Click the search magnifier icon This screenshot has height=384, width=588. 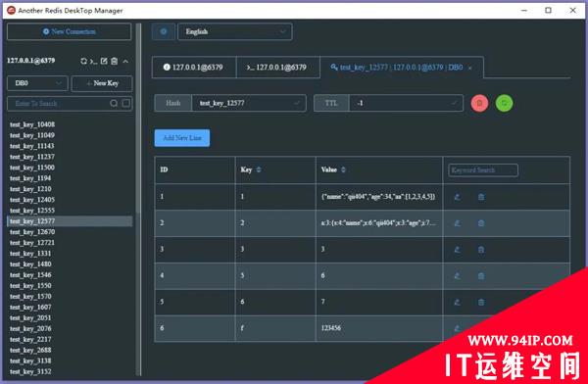(114, 103)
